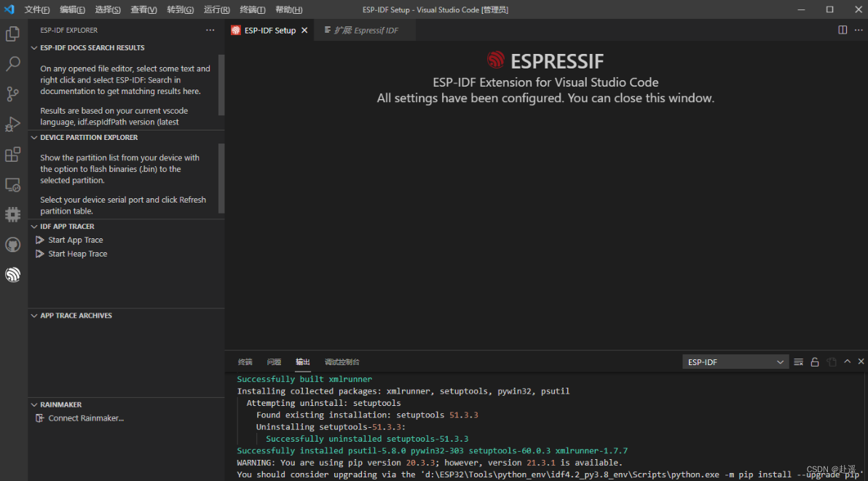Click the Connect Rainmaker icon
This screenshot has height=481, width=868.
(x=40, y=418)
